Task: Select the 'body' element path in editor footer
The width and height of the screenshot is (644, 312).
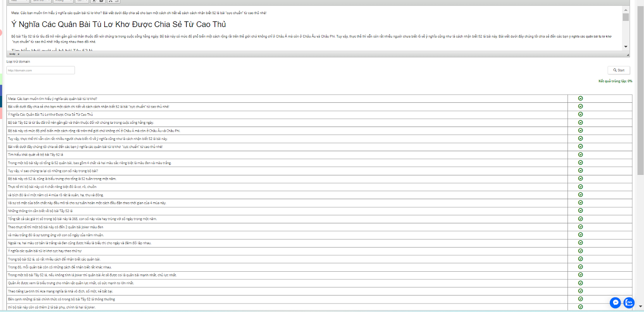Action: (x=12, y=54)
